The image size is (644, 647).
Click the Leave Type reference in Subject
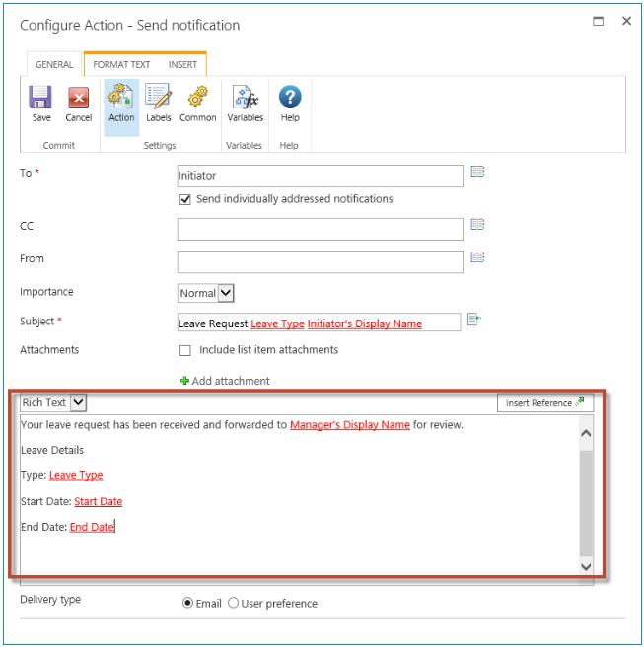click(277, 323)
